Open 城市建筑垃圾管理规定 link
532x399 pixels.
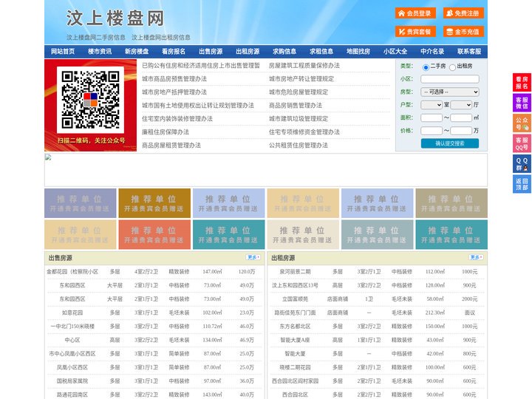pyautogui.click(x=299, y=119)
